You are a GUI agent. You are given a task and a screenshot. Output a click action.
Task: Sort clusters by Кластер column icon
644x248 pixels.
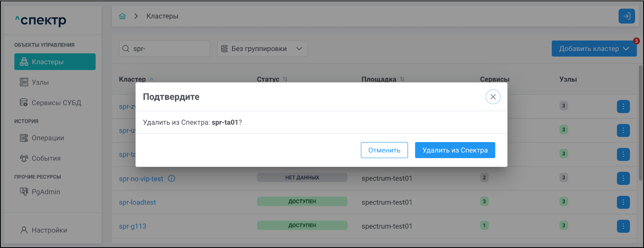(151, 79)
